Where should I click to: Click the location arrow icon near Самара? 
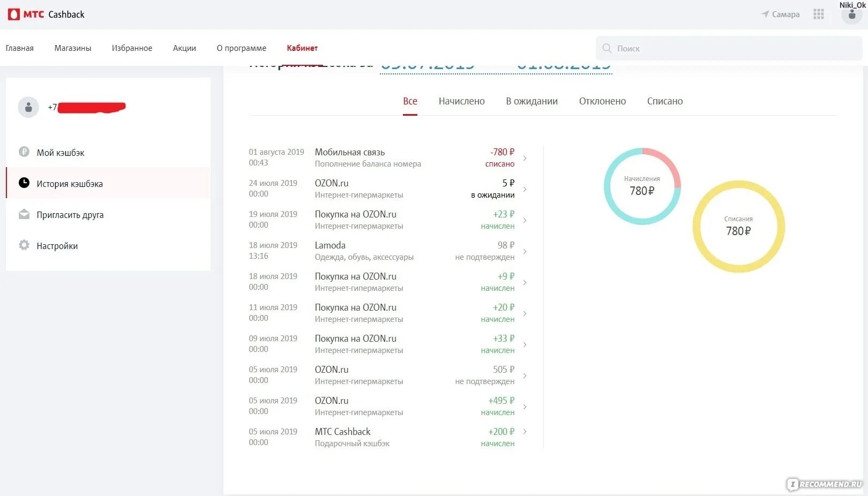pyautogui.click(x=765, y=14)
